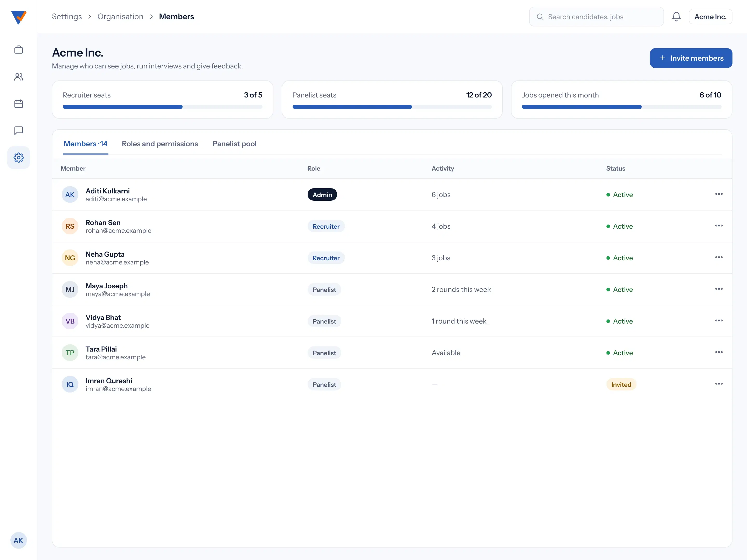Click the Jobs opened this month progress bar
The height and width of the screenshot is (560, 747).
click(x=621, y=107)
